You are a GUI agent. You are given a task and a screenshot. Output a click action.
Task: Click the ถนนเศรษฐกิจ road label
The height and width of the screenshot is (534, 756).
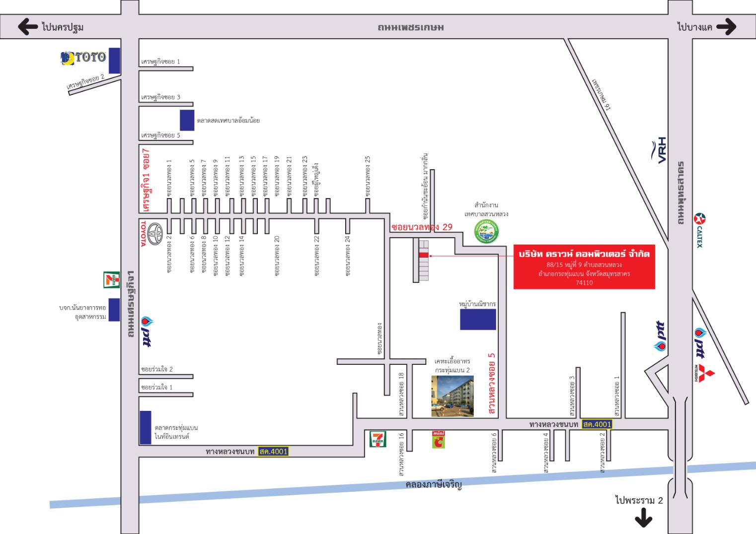pos(131,303)
